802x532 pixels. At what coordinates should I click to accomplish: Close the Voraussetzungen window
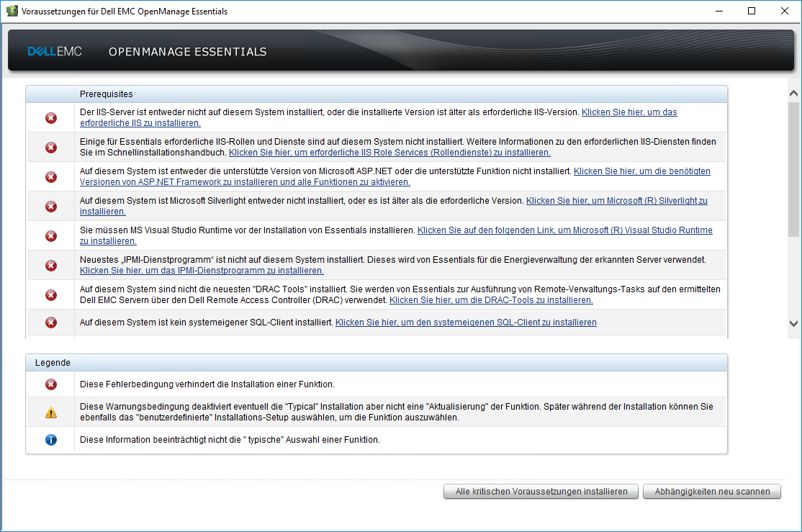(785, 11)
